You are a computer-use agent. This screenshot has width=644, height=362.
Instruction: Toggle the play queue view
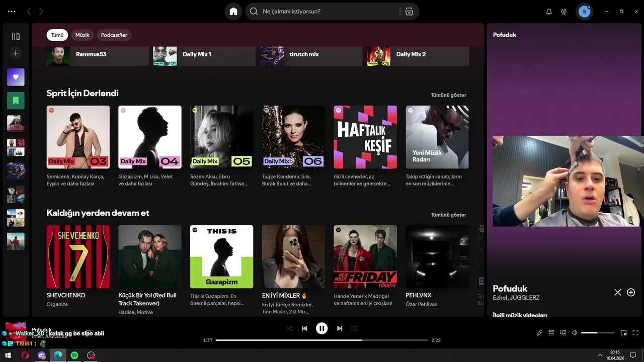pos(551,333)
